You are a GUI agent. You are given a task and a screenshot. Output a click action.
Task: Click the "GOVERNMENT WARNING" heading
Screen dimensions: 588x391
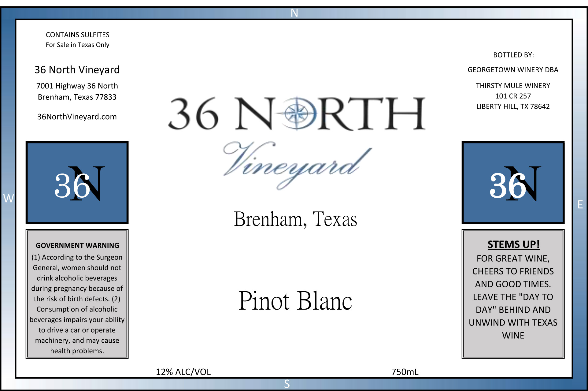click(77, 245)
